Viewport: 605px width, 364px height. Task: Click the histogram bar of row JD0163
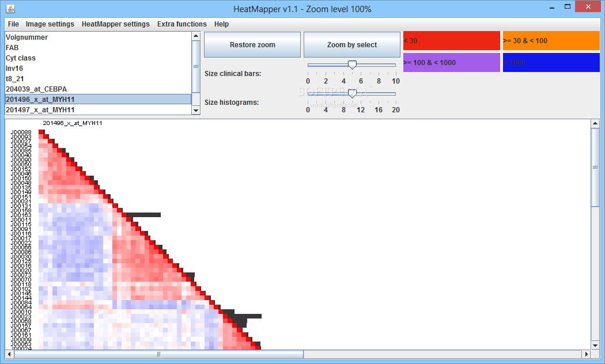coord(143,215)
